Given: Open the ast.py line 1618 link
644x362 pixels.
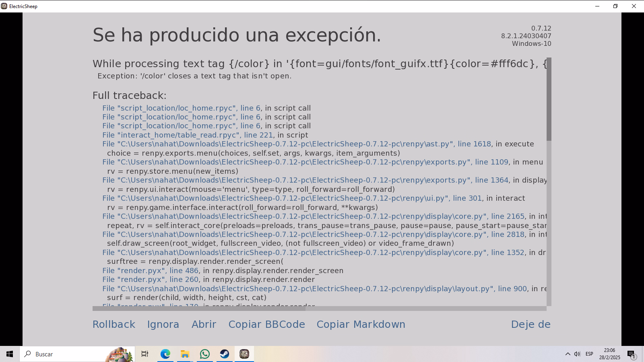Looking at the screenshot, I should [x=297, y=144].
